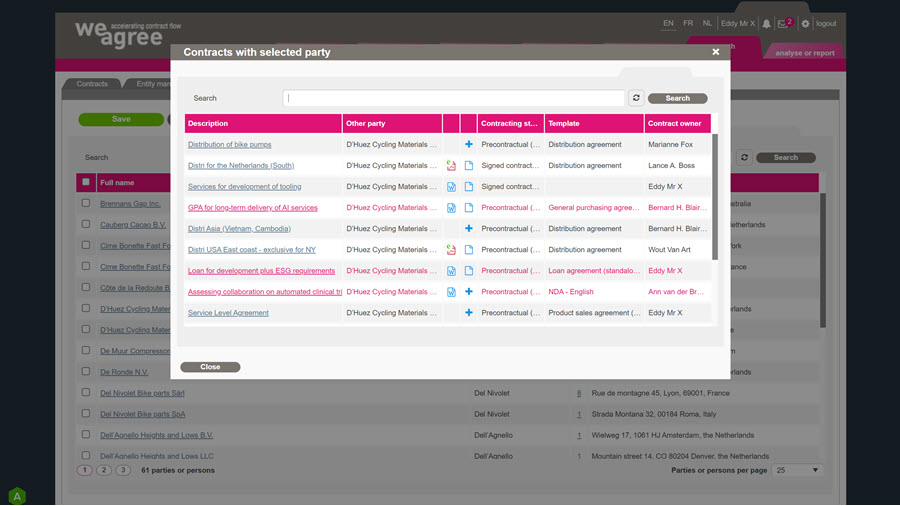Click plus icon in Service Level Agreement row

[x=469, y=313]
